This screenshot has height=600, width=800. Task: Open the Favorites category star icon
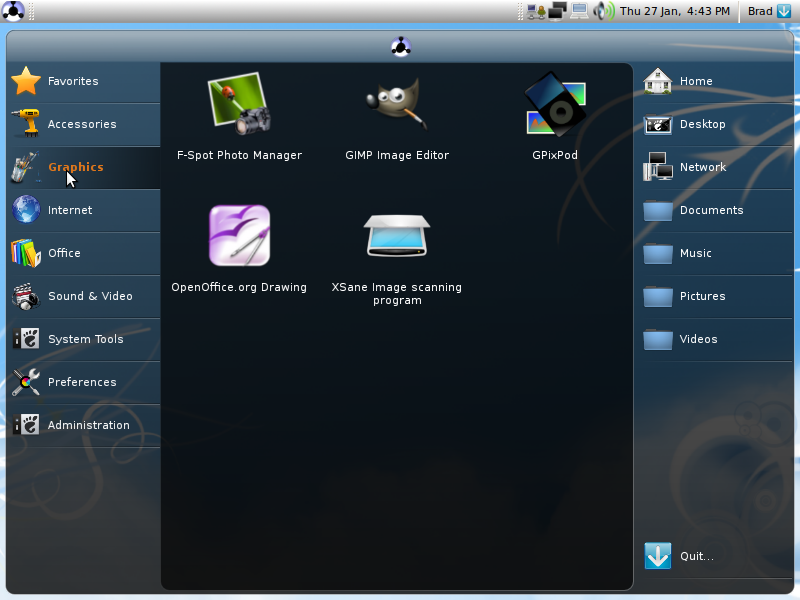pyautogui.click(x=26, y=81)
